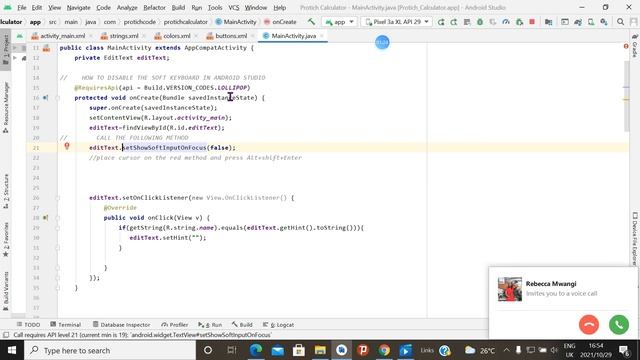Decline the voice call from Rebecca Mwangi
The width and height of the screenshot is (640, 360).
589,325
